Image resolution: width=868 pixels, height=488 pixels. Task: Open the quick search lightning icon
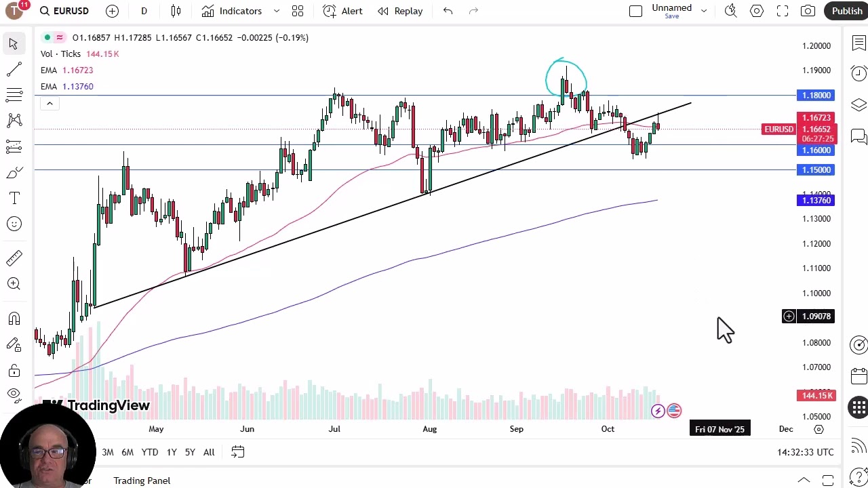point(730,11)
